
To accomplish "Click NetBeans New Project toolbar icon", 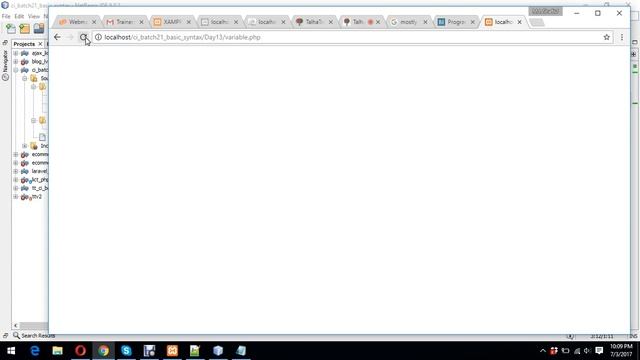I will tap(24, 29).
